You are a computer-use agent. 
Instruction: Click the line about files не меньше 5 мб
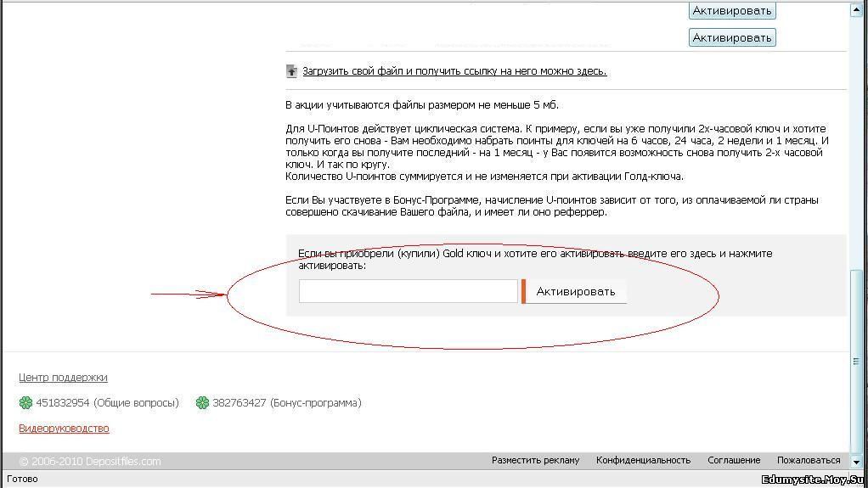point(422,105)
